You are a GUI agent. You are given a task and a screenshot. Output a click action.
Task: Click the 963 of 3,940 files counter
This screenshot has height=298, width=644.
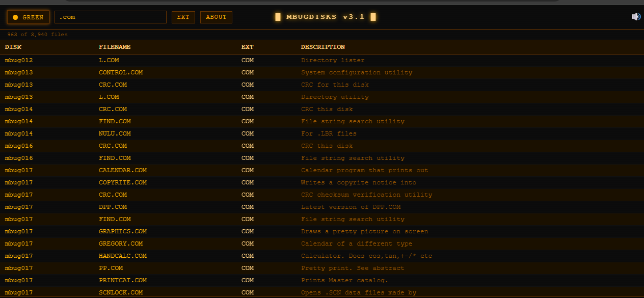(x=37, y=35)
